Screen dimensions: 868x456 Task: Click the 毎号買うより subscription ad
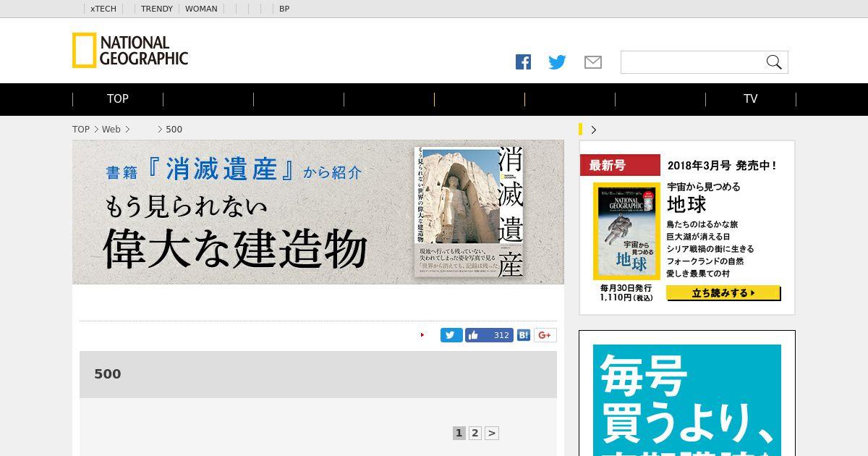pos(687,400)
